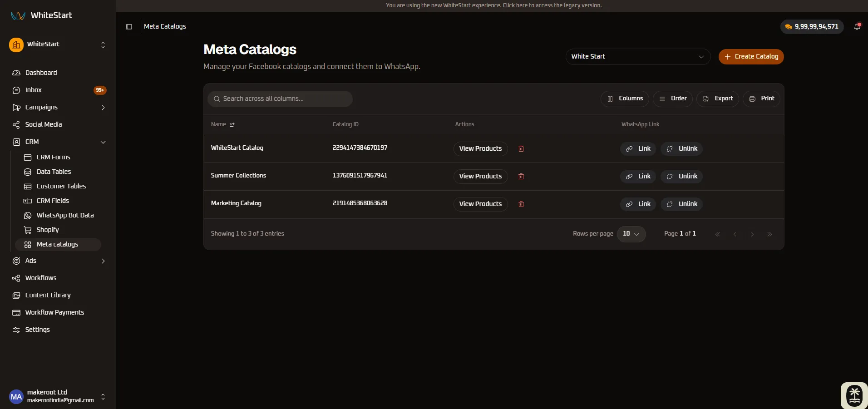Click Create Catalog button
Image resolution: width=868 pixels, height=409 pixels.
(x=751, y=57)
